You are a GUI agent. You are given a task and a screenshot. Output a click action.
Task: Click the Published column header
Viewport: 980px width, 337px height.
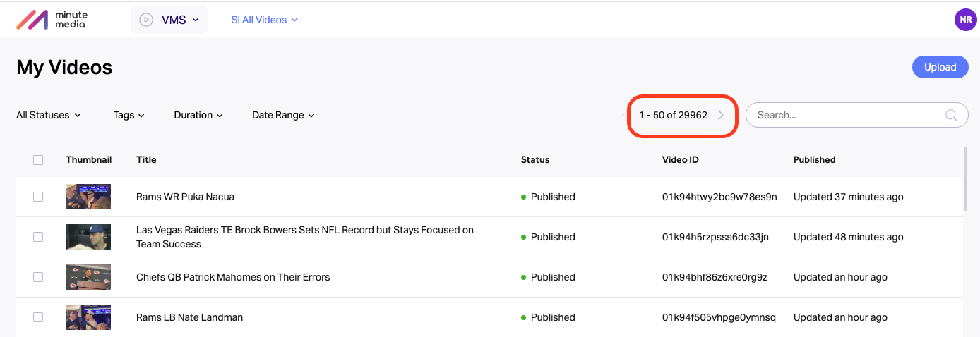click(x=815, y=159)
